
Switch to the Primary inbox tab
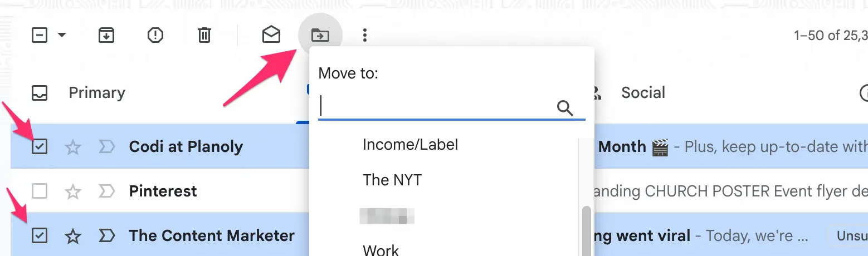click(x=96, y=92)
